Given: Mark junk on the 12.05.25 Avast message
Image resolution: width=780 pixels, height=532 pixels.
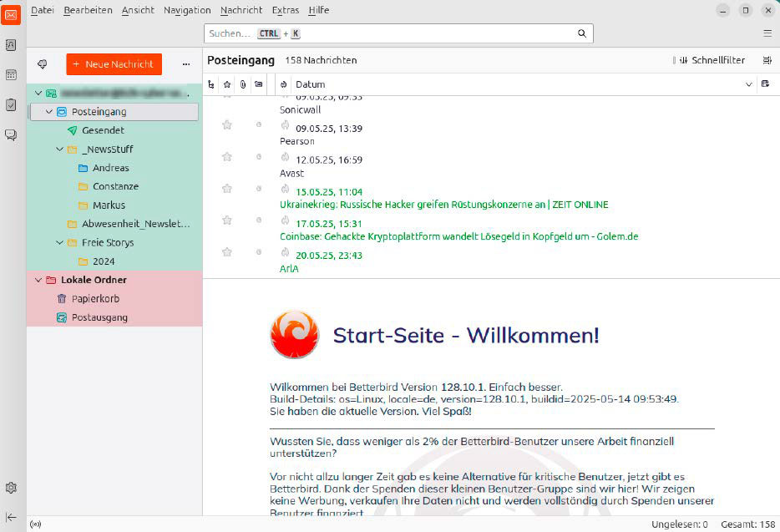Looking at the screenshot, I should (x=285, y=157).
